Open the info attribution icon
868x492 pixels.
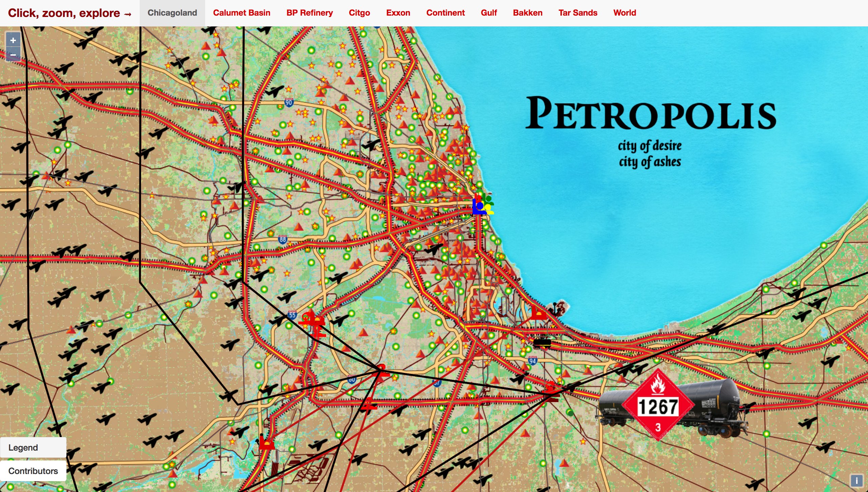click(x=856, y=480)
